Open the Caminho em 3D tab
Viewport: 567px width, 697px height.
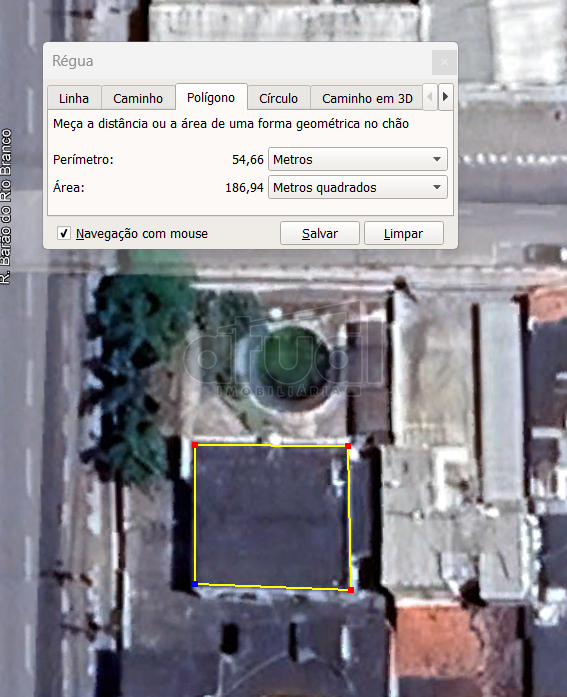[x=367, y=98]
